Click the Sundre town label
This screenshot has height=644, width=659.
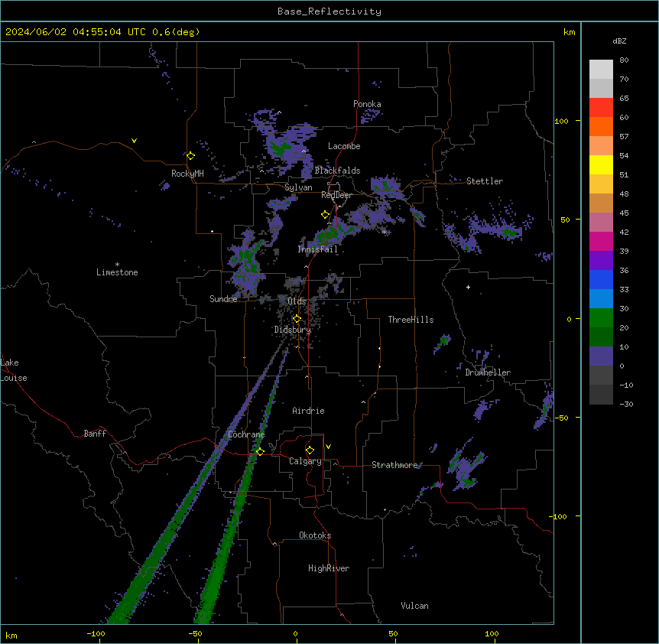(x=223, y=299)
